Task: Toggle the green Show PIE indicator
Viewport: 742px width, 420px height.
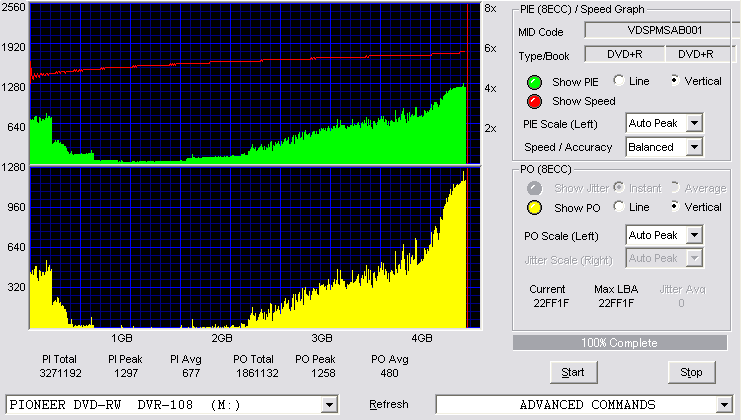Action: [534, 82]
